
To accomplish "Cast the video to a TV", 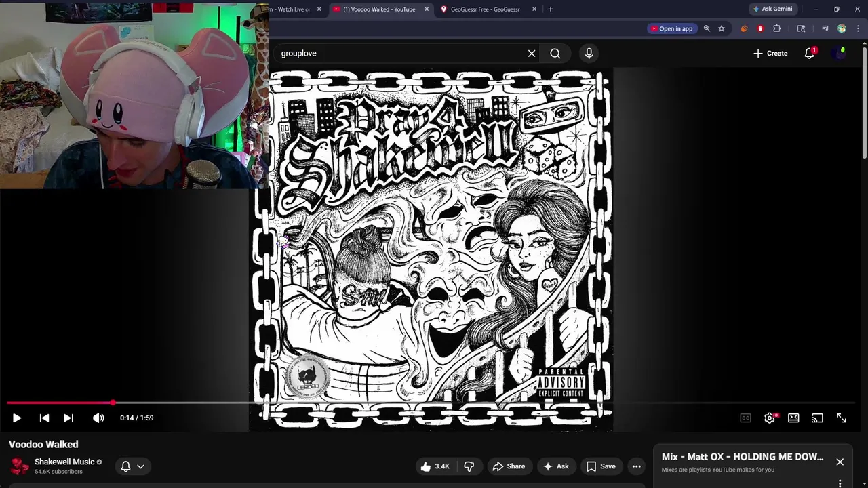I will coord(817,418).
